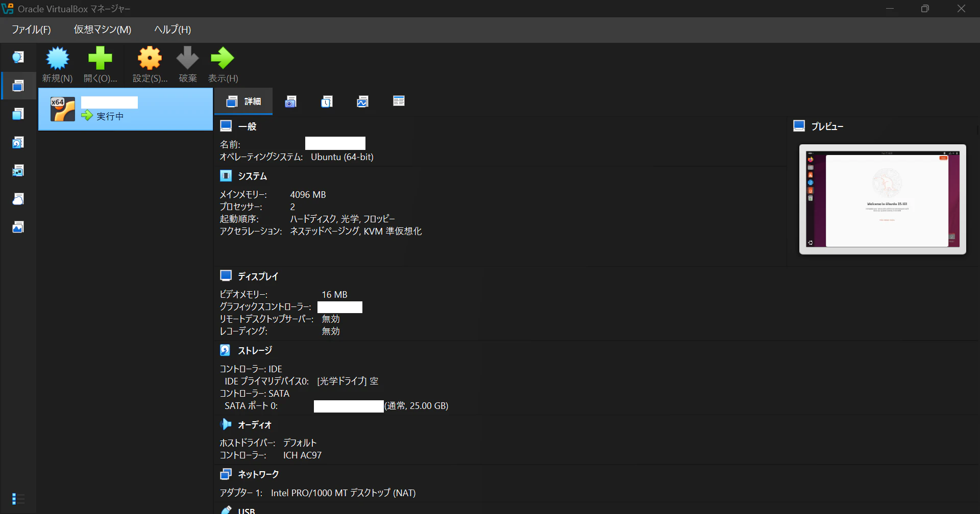980x514 pixels.
Task: Select the Machines tool in sidebar
Action: point(18,86)
